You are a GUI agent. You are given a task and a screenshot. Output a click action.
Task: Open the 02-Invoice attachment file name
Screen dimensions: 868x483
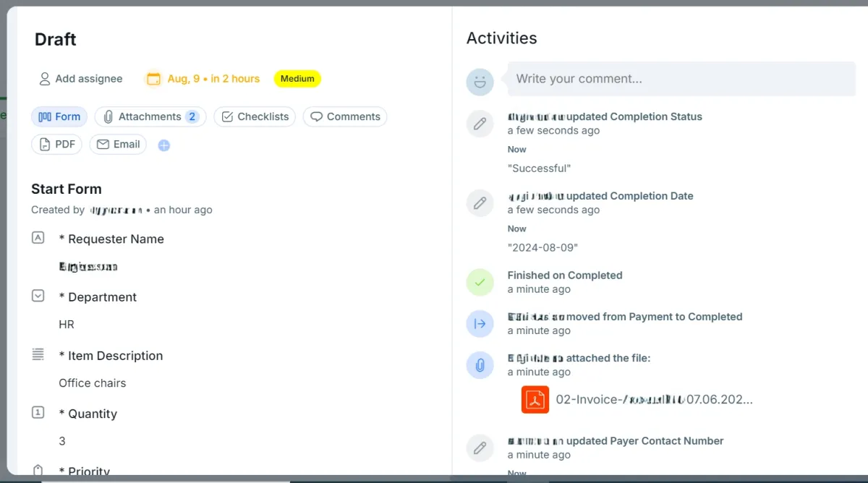(x=654, y=399)
